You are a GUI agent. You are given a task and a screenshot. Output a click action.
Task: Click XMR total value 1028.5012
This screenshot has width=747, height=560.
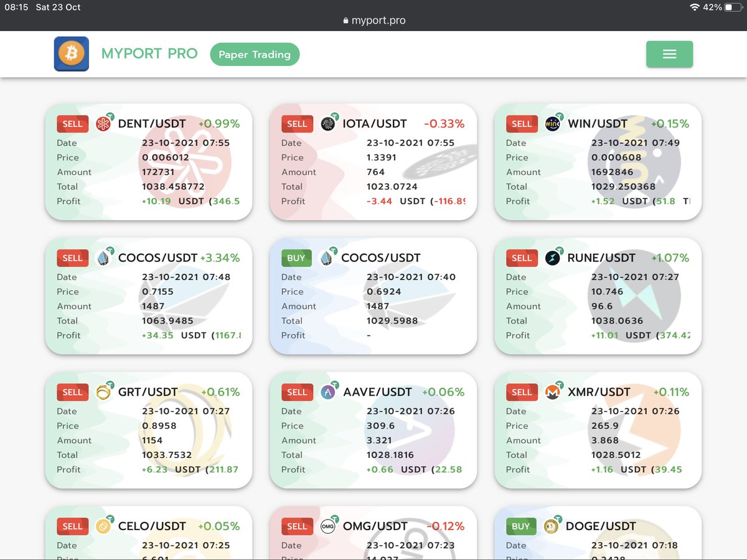pos(616,455)
